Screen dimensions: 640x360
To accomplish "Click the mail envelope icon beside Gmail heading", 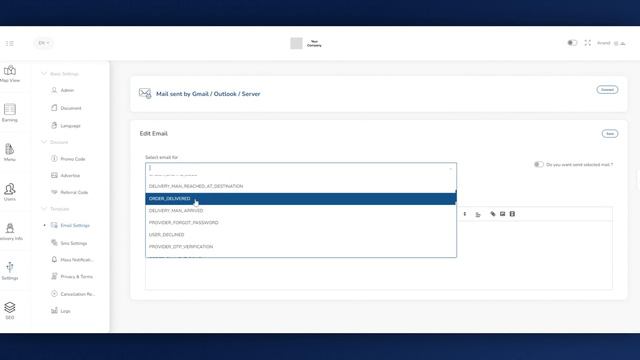I will (x=145, y=93).
